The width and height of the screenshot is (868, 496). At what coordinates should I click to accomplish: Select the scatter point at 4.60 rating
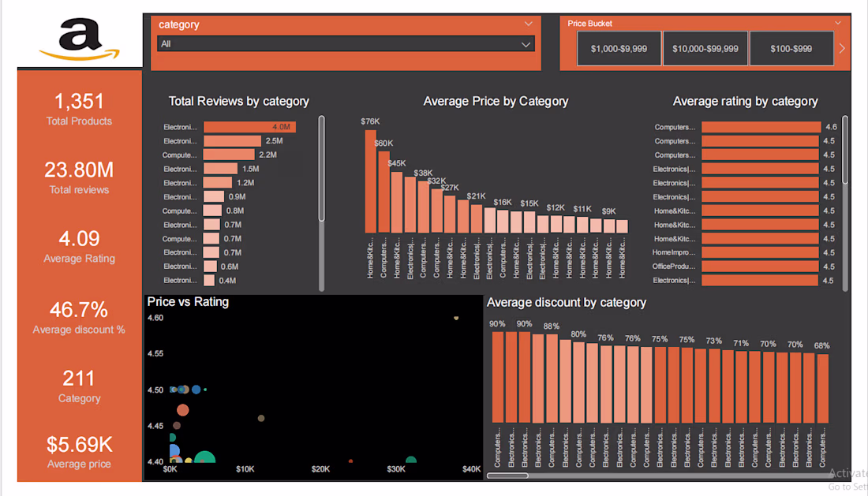pos(456,318)
